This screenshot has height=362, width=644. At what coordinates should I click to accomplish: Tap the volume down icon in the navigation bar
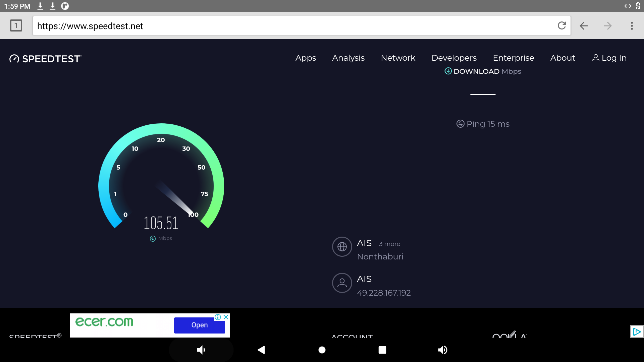click(x=201, y=350)
